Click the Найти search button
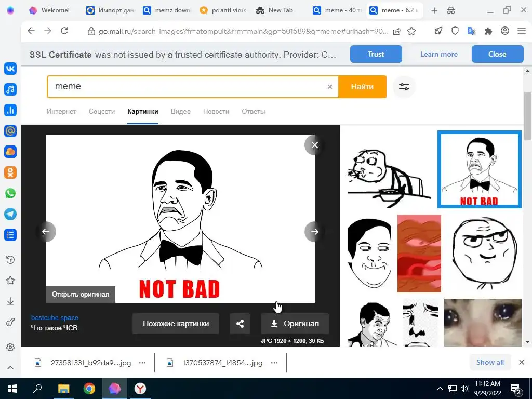 pyautogui.click(x=362, y=87)
